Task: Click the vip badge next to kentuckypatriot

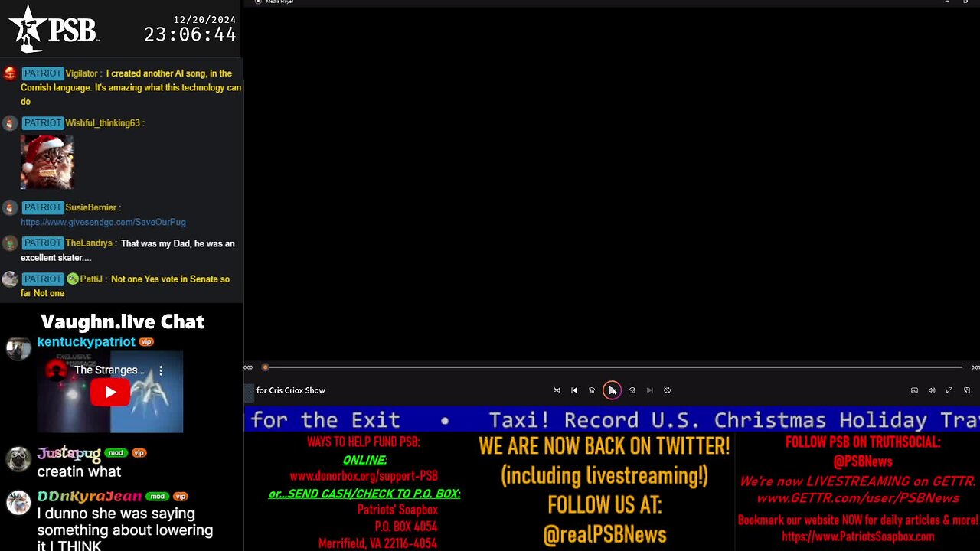Action: pyautogui.click(x=146, y=342)
